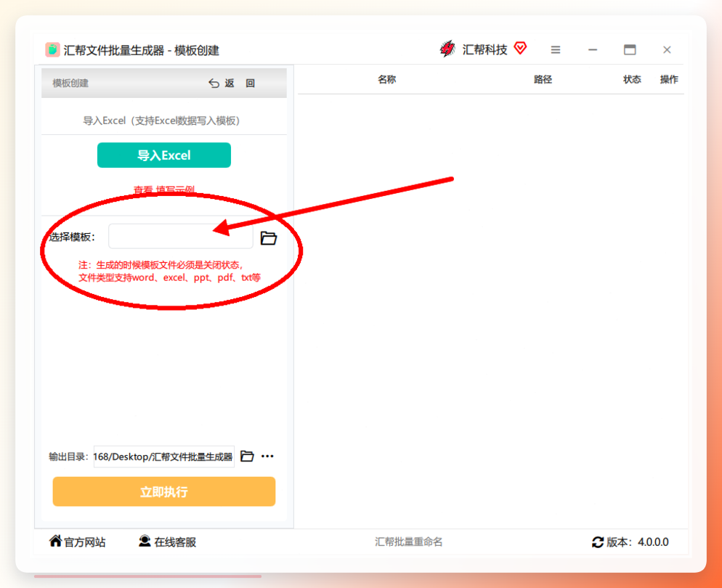Click the red VIP diamond icon
The height and width of the screenshot is (588, 722).
[x=520, y=48]
